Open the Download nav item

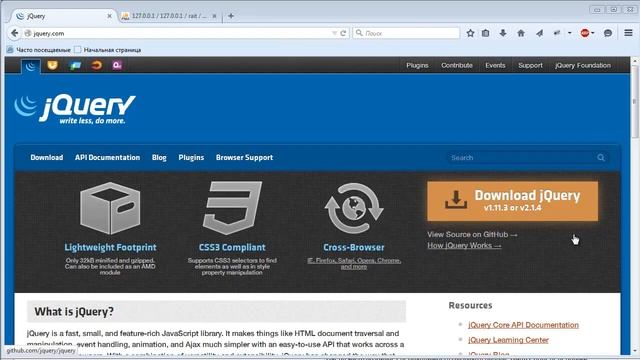(x=47, y=158)
